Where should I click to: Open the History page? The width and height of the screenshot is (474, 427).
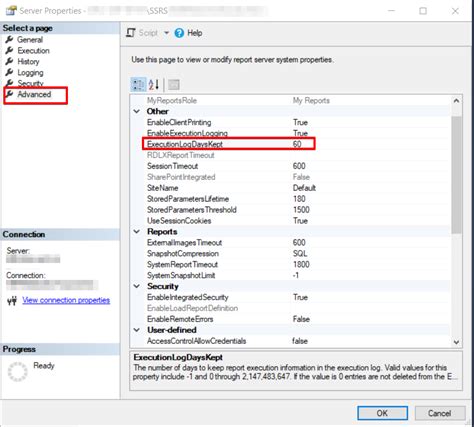(28, 62)
